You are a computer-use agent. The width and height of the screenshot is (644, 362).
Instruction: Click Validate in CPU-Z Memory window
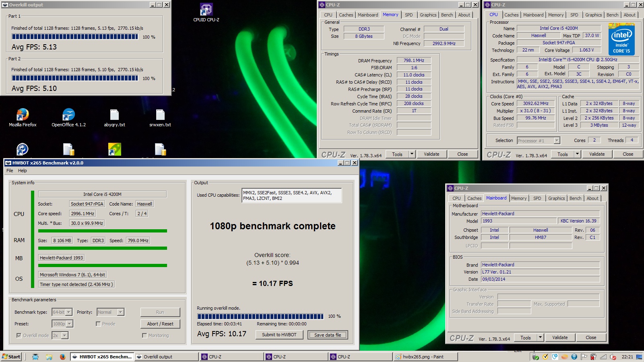431,154
